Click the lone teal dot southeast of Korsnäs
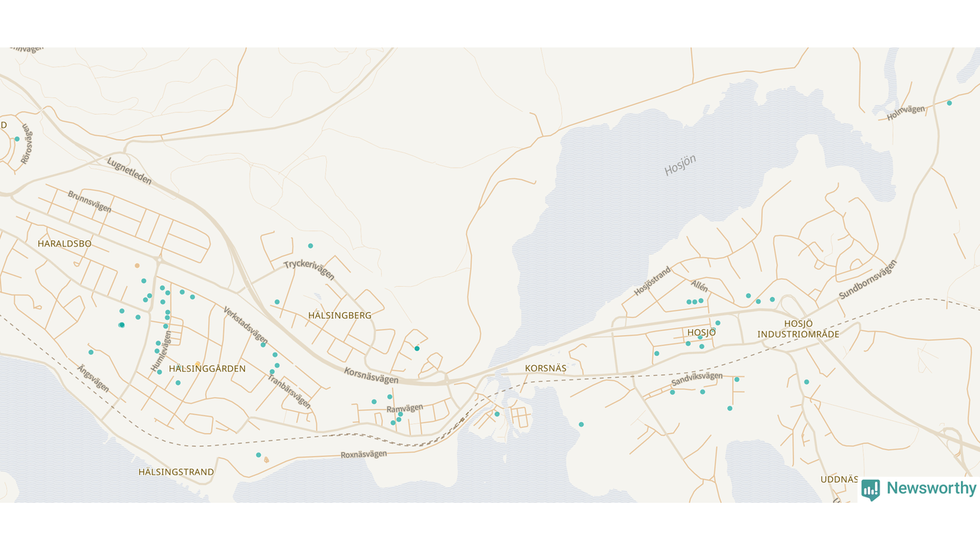 [581, 424]
